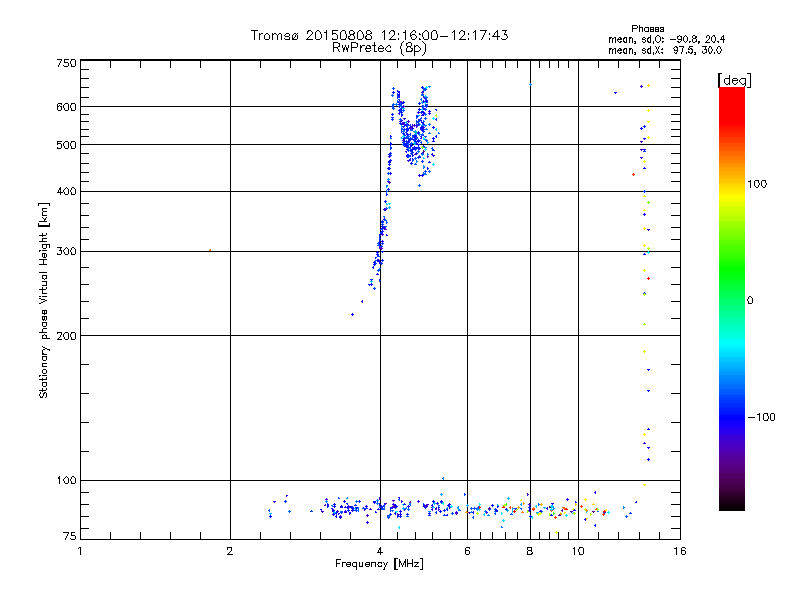This screenshot has width=800, height=600.
Task: Click the phase color bar gradient
Action: coord(732,299)
